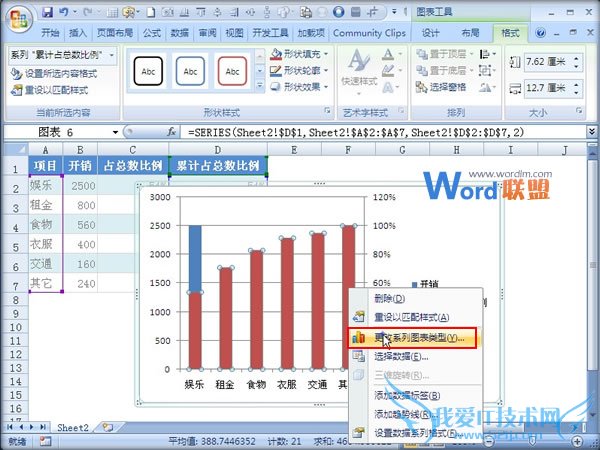The image size is (600, 450).
Task: Click 置于底层 send to back
Action: coord(445,70)
